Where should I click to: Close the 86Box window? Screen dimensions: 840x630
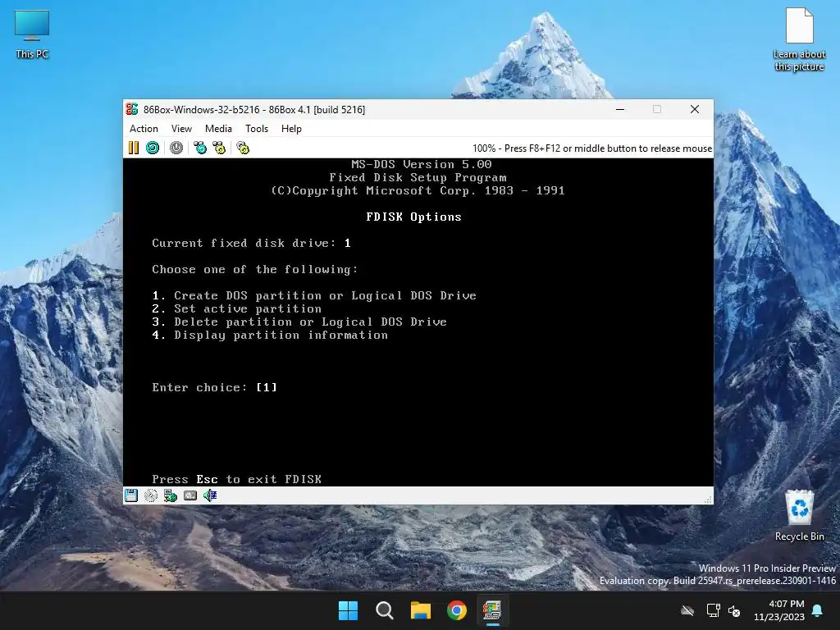[x=695, y=109]
